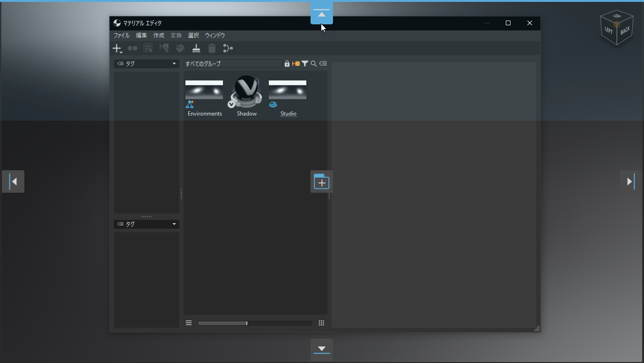Maximize the マテリアル エディタ window
644x363 pixels.
point(508,23)
